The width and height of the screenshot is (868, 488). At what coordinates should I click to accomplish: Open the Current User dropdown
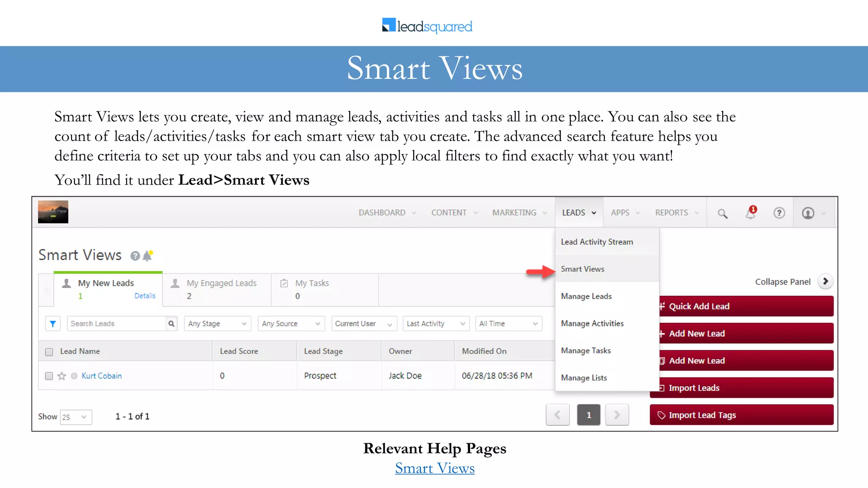click(x=364, y=324)
